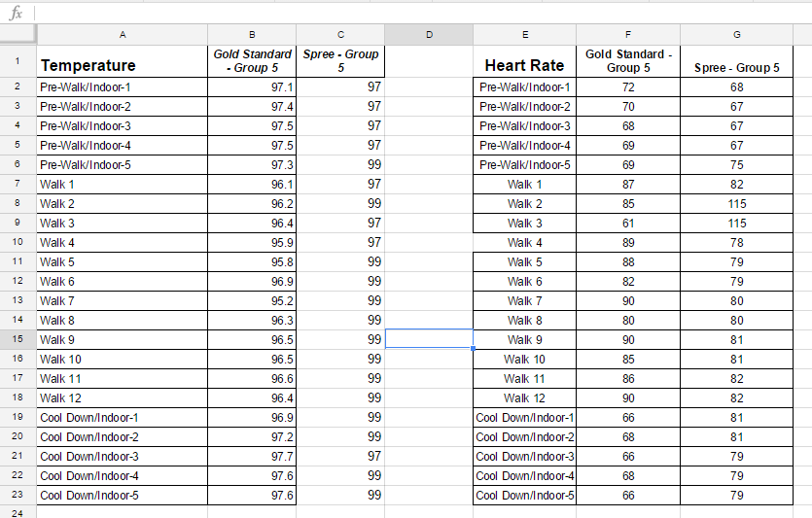Click the heart rate cell with value 72

point(627,86)
